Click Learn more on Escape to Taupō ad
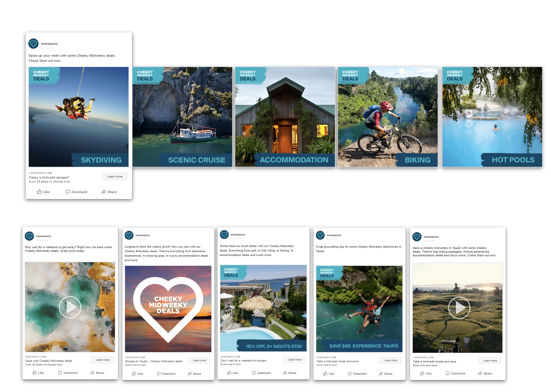The width and height of the screenshot is (551, 392). pyautogui.click(x=199, y=360)
